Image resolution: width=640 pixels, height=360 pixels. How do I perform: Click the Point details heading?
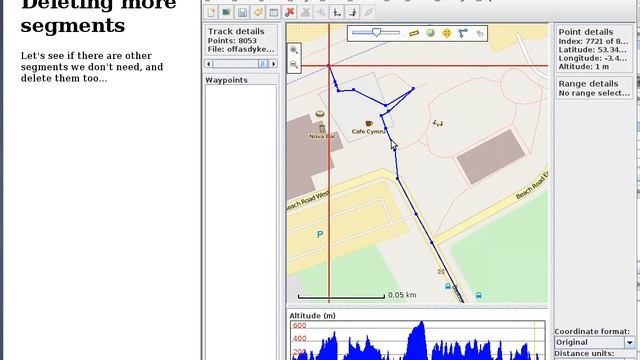click(586, 32)
